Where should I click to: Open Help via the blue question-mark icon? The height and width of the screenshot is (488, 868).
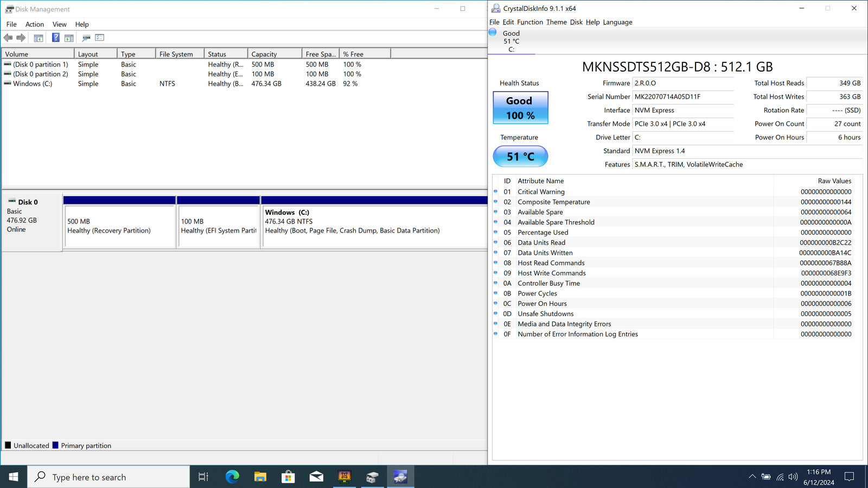55,38
